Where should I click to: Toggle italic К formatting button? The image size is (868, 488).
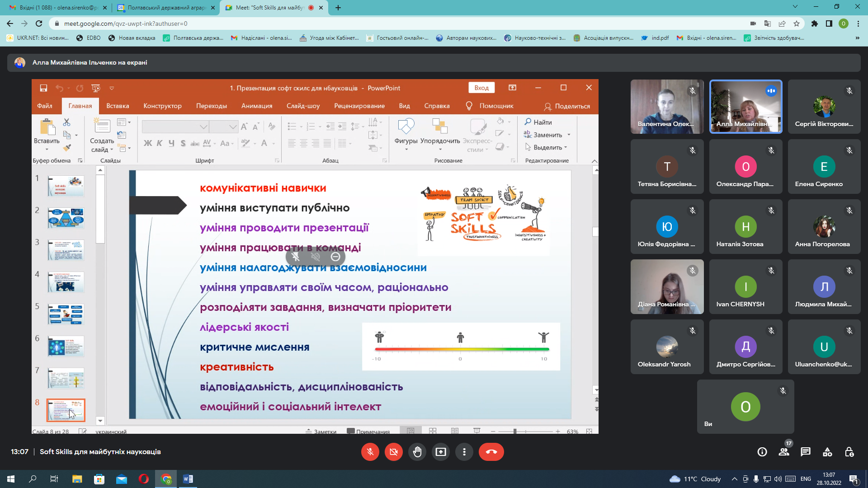click(160, 143)
